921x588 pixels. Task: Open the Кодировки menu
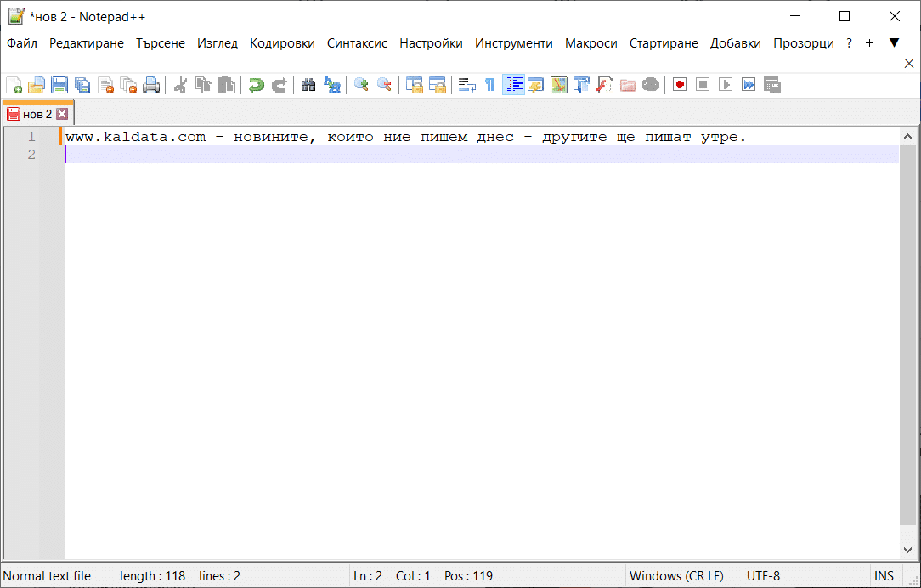tap(283, 43)
